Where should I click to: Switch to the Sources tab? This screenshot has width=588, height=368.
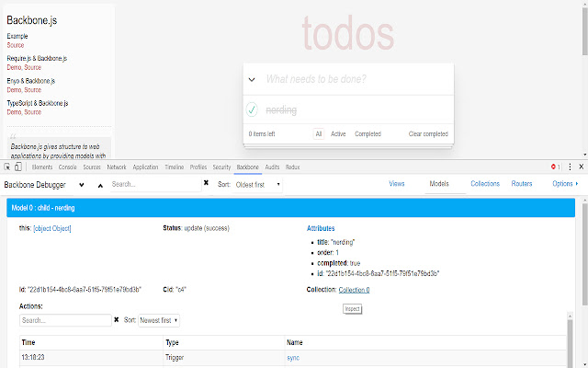click(92, 167)
